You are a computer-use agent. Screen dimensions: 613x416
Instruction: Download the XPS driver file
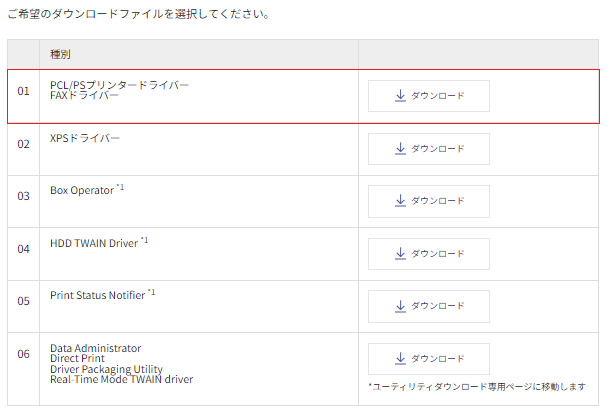coord(428,149)
